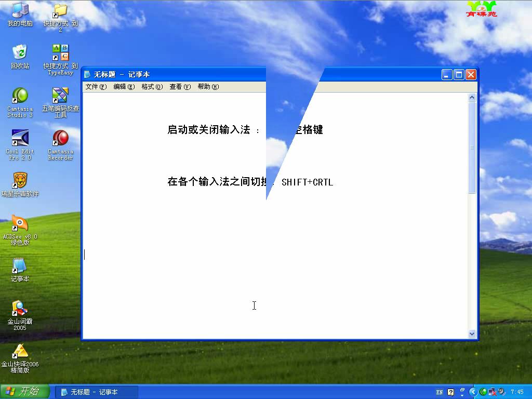Minimize the Notepad window

click(446, 75)
